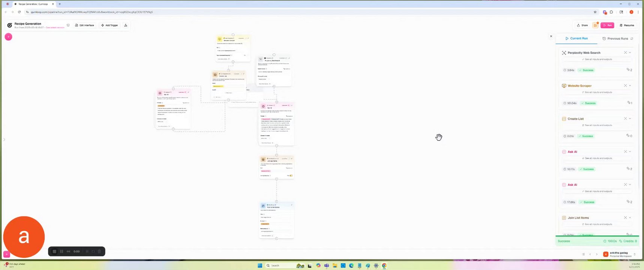This screenshot has width=644, height=270.
Task: Click the Gumloop logo icon
Action: click(x=9, y=25)
